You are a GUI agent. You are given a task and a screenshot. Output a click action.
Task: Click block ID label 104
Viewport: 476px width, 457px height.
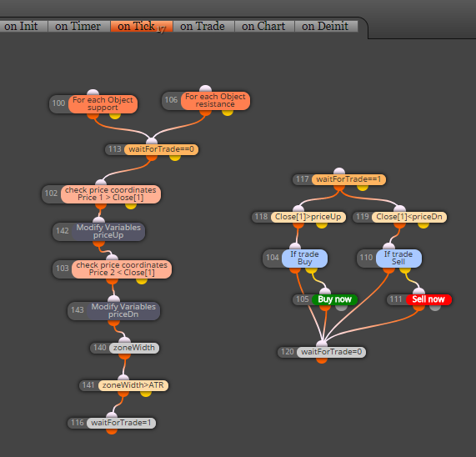pyautogui.click(x=273, y=258)
